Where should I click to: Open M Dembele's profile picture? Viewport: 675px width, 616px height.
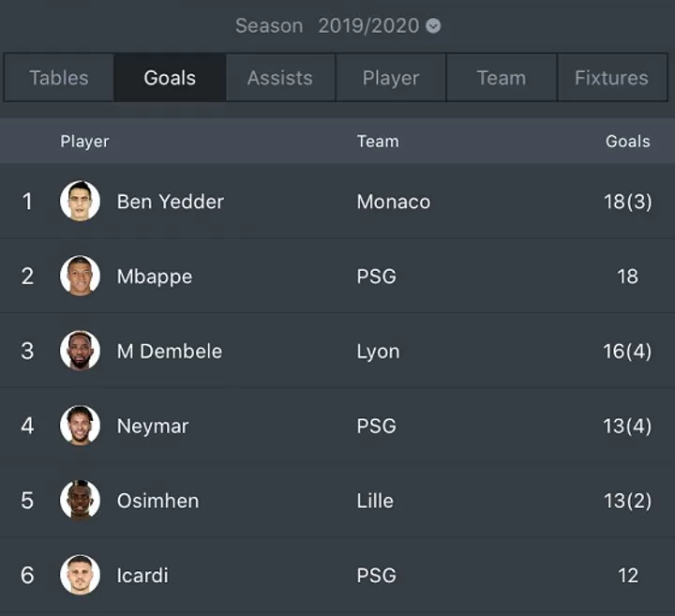(x=80, y=351)
